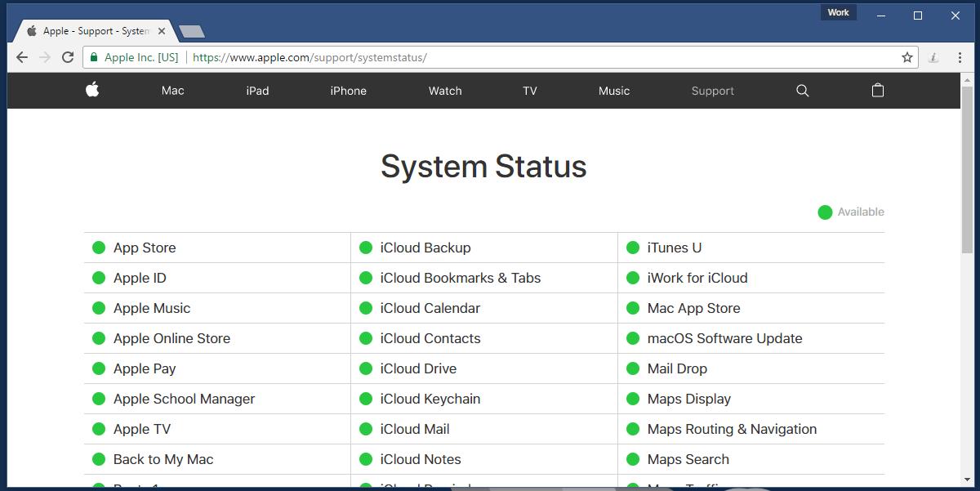Click the green Available legend dot

pos(825,212)
